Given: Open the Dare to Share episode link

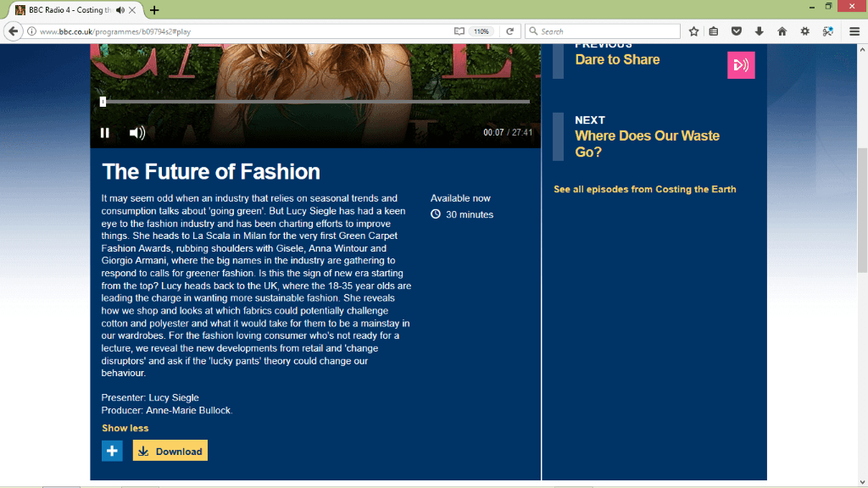Looking at the screenshot, I should [617, 60].
